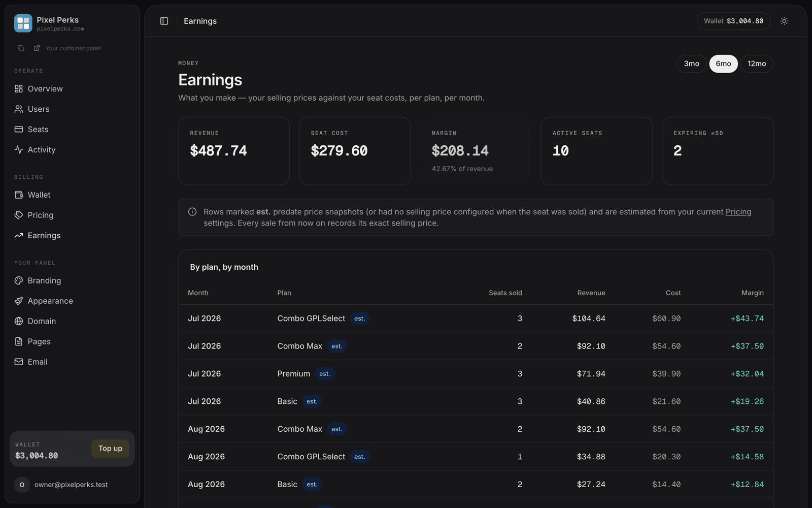The height and width of the screenshot is (508, 812).
Task: Click the Margin column header
Action: pos(752,293)
